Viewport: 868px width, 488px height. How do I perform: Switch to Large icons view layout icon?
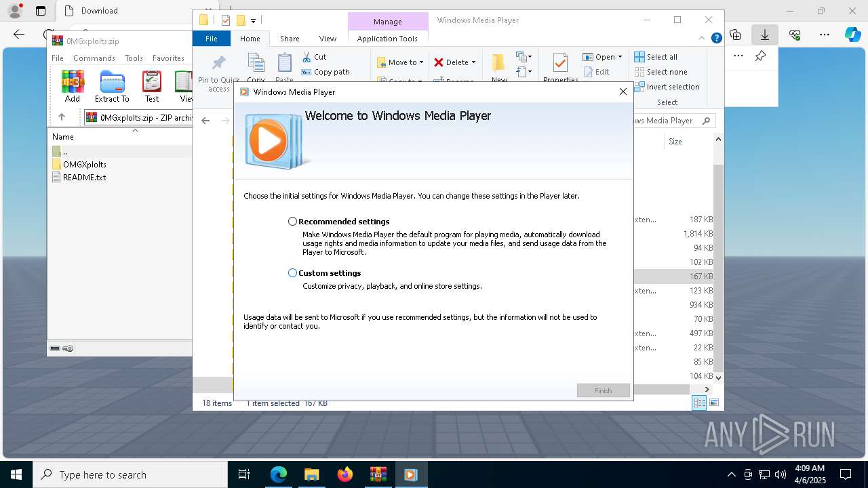point(713,403)
